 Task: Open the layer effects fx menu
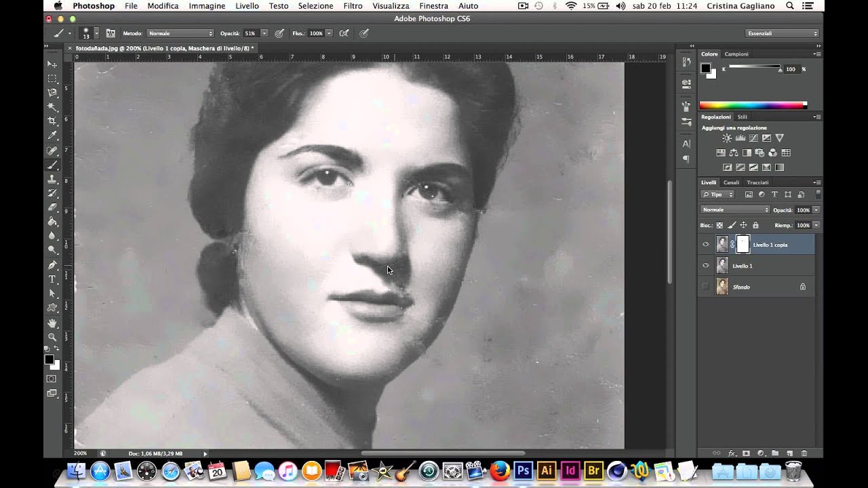[732, 453]
